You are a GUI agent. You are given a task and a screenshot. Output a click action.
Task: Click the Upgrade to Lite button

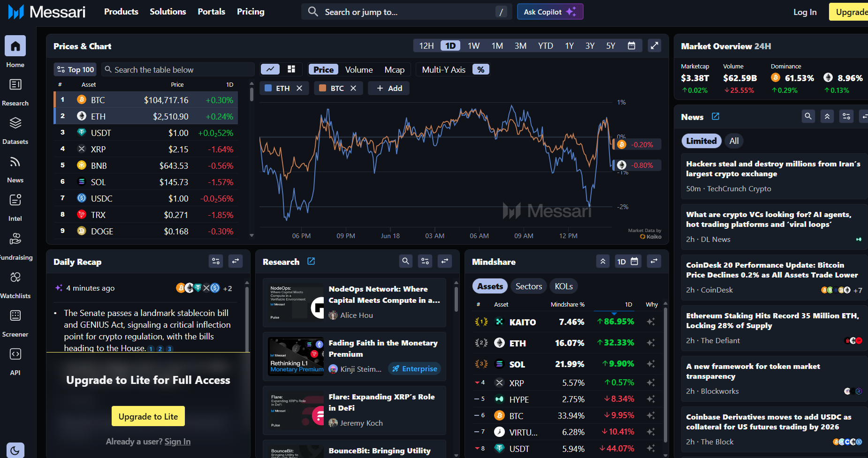[148, 416]
